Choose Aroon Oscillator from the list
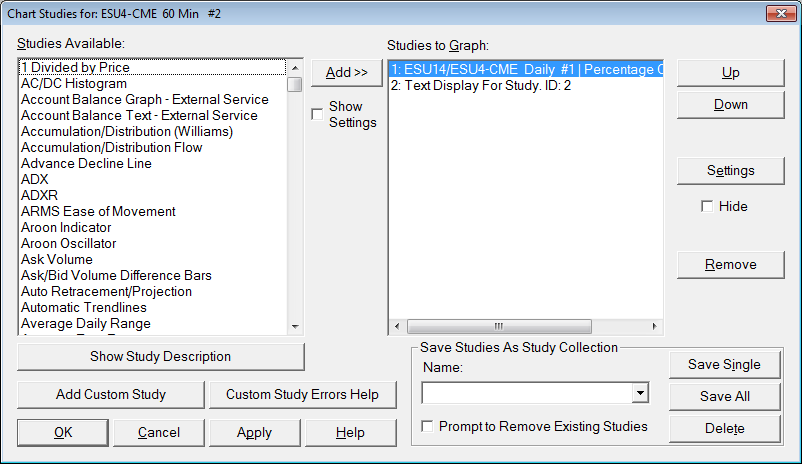The width and height of the screenshot is (802, 464). (x=68, y=243)
